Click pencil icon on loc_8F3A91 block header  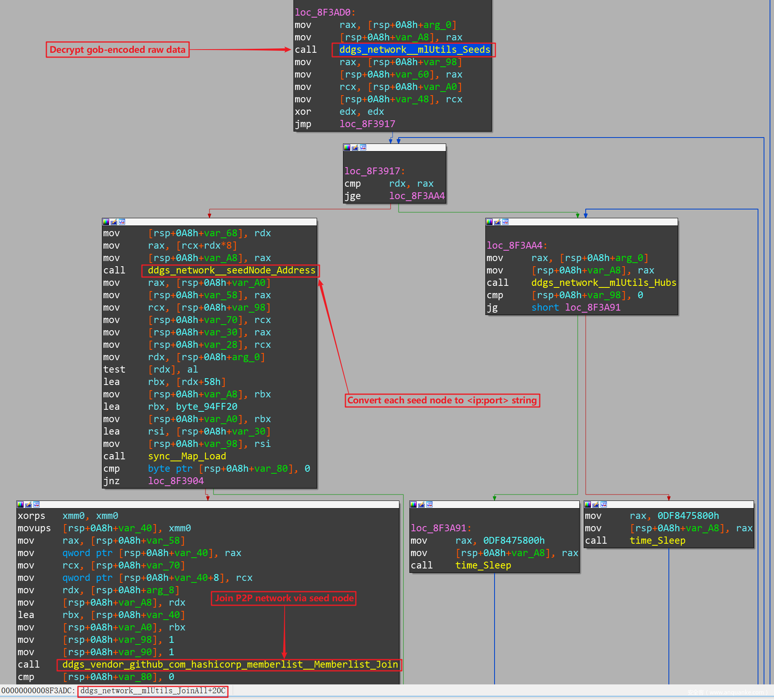click(x=421, y=505)
